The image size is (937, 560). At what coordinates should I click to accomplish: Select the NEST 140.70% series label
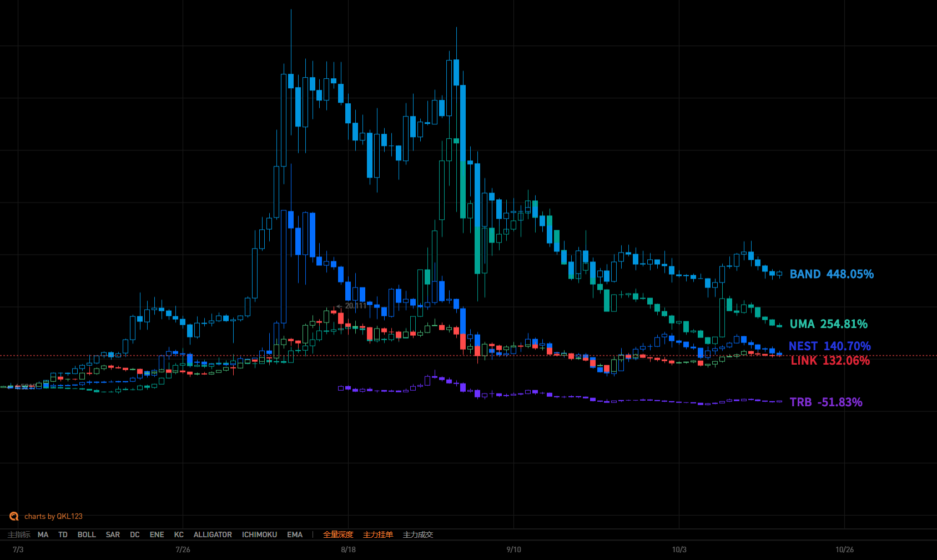(x=829, y=346)
